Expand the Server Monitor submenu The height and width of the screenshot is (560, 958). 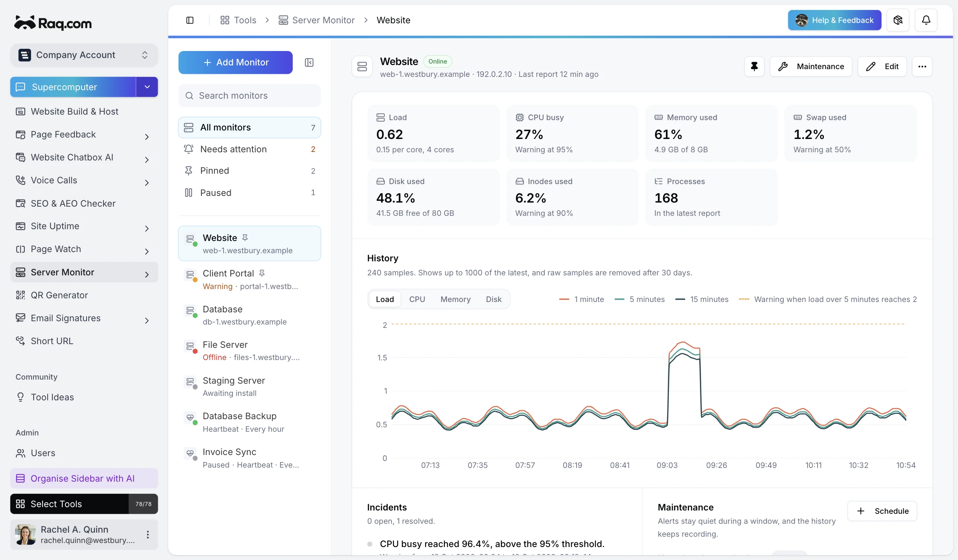click(x=147, y=274)
